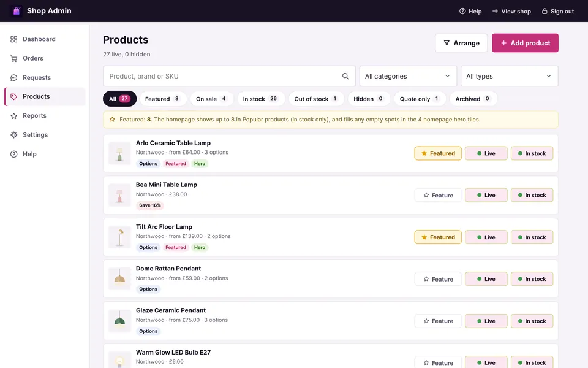Show the Archived products filter
588x368 pixels.
tap(473, 99)
